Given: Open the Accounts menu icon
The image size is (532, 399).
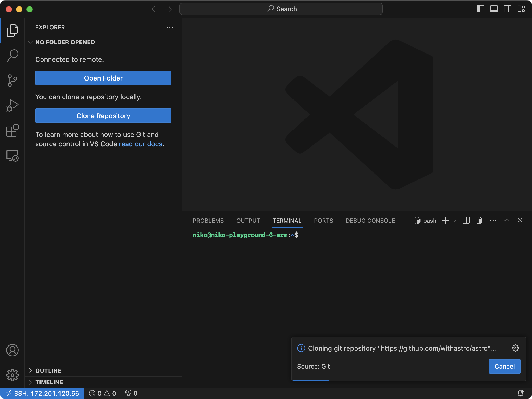Looking at the screenshot, I should [12, 350].
